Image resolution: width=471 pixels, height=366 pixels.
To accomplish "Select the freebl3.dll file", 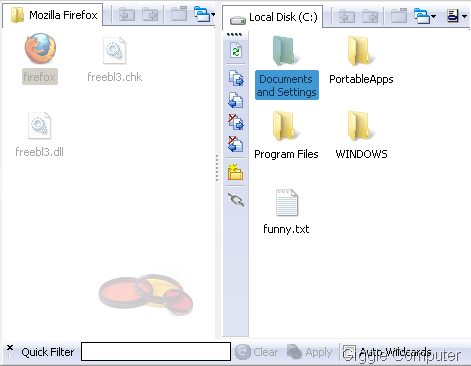I will point(39,134).
